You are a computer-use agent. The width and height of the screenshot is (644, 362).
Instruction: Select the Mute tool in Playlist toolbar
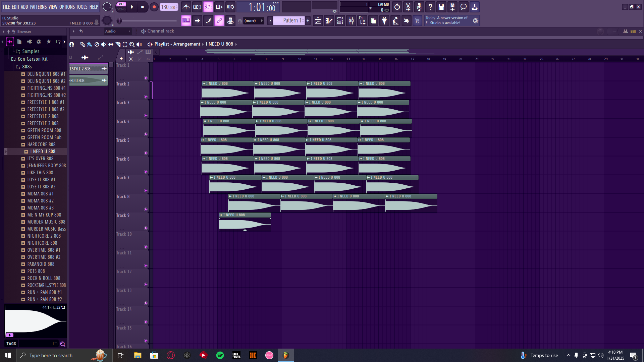pyautogui.click(x=104, y=44)
